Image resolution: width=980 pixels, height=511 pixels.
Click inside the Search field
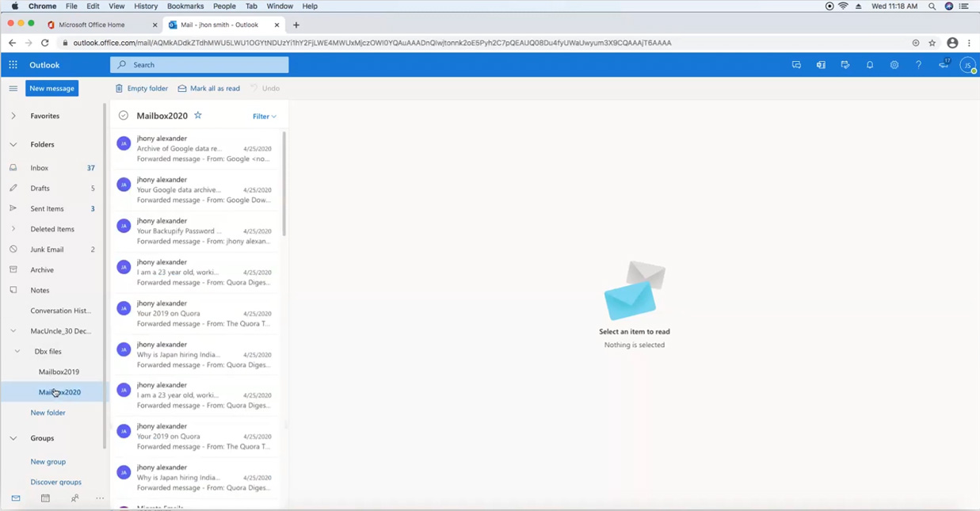(x=198, y=64)
